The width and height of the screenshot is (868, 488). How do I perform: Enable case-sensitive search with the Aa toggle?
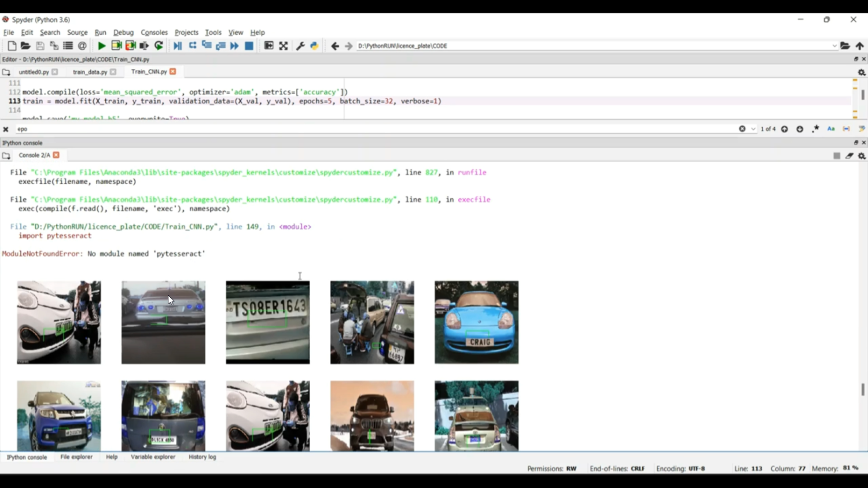pyautogui.click(x=831, y=128)
